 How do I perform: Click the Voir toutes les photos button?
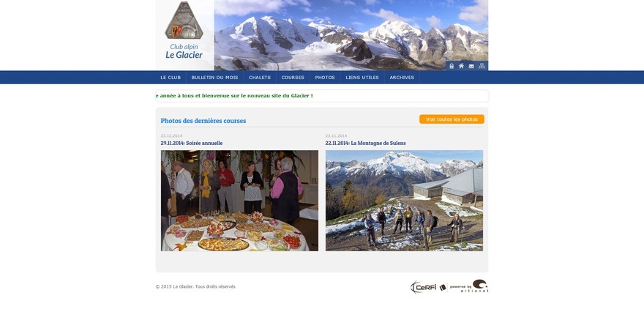(452, 119)
